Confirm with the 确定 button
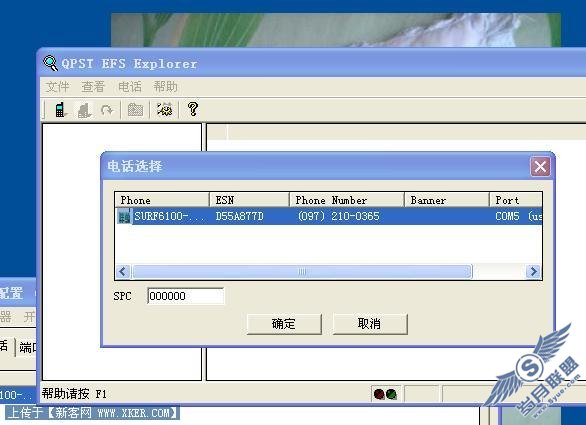This screenshot has width=586, height=425. coord(284,324)
